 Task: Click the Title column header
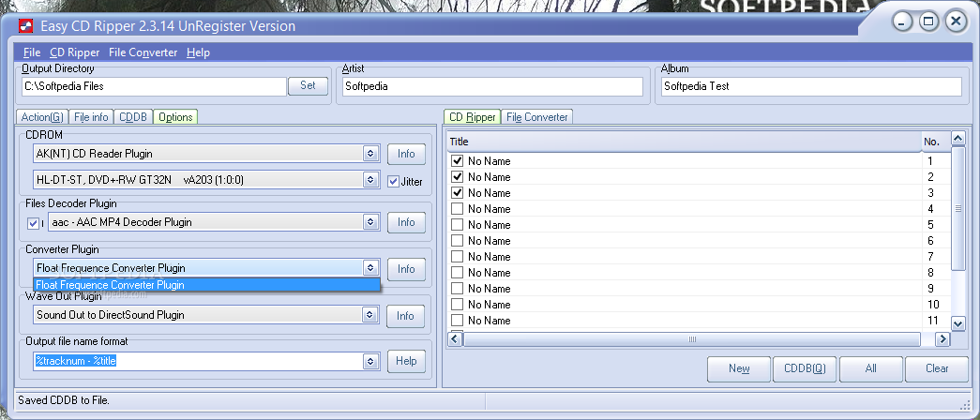pos(685,142)
